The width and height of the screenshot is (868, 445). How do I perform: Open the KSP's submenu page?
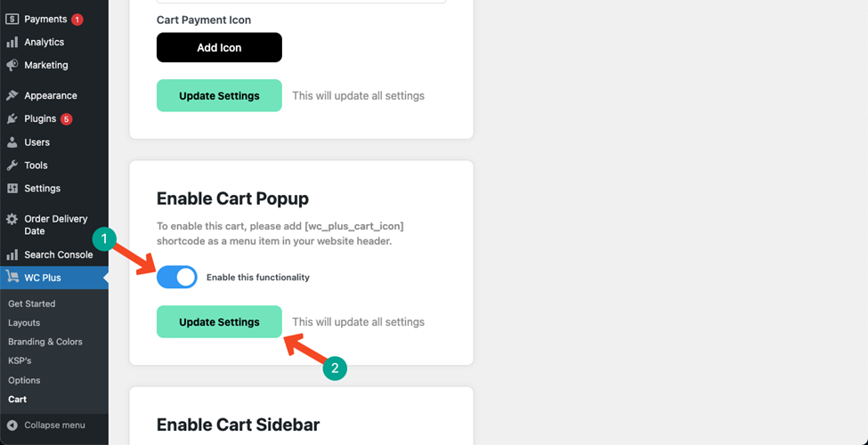click(20, 360)
